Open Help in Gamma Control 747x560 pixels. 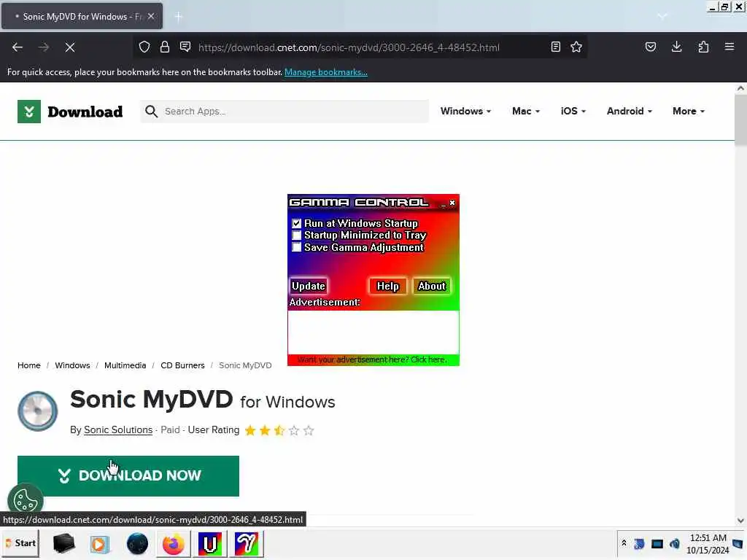[x=388, y=286]
